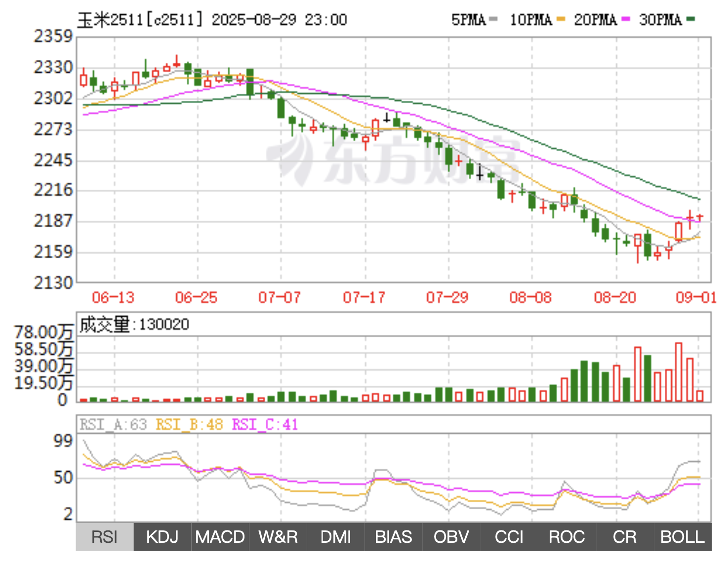Open the MACD indicator tab

220,537
